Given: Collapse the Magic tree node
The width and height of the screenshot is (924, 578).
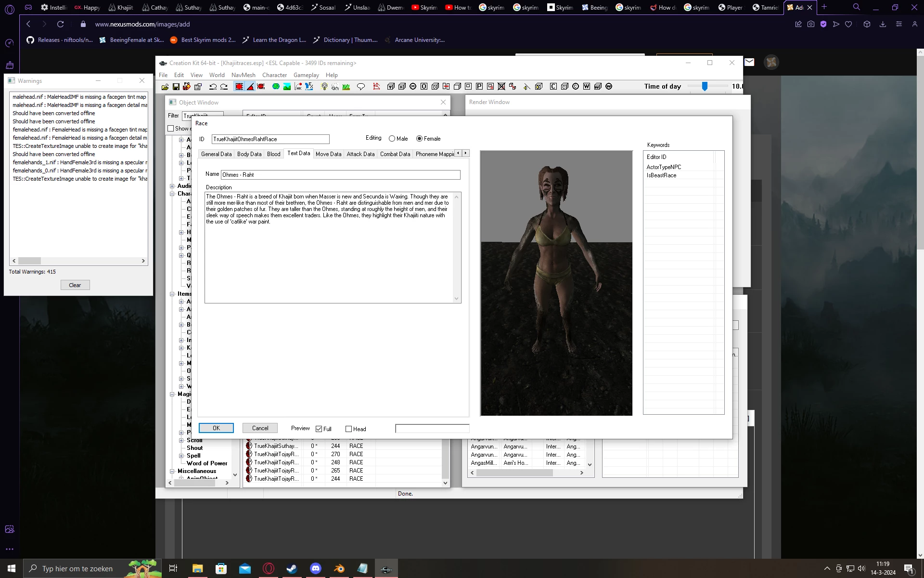Looking at the screenshot, I should (172, 394).
